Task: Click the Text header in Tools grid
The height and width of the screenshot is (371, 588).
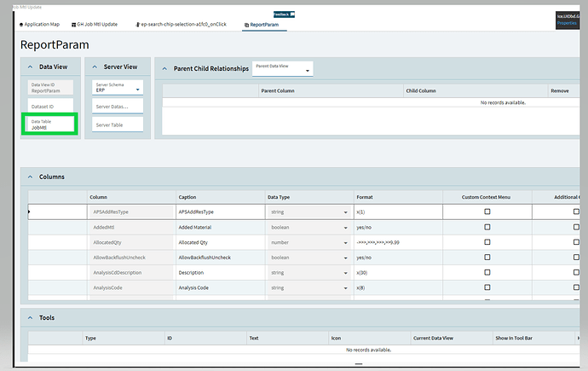Action: click(288, 338)
